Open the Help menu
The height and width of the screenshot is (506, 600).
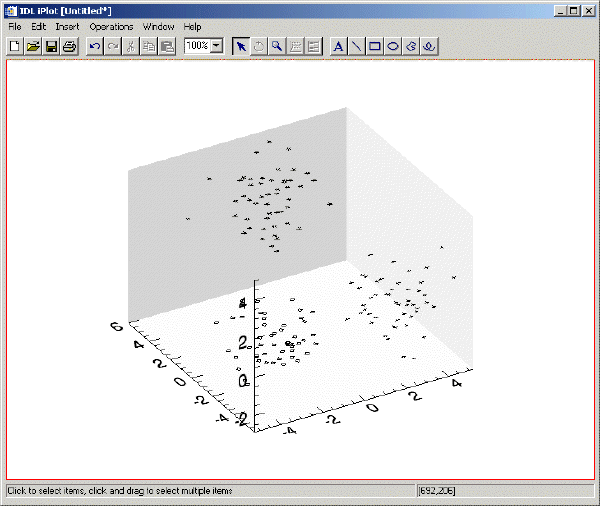pyautogui.click(x=192, y=27)
